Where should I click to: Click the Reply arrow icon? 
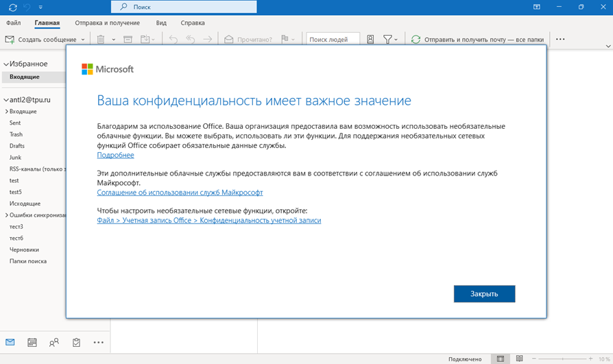(173, 39)
